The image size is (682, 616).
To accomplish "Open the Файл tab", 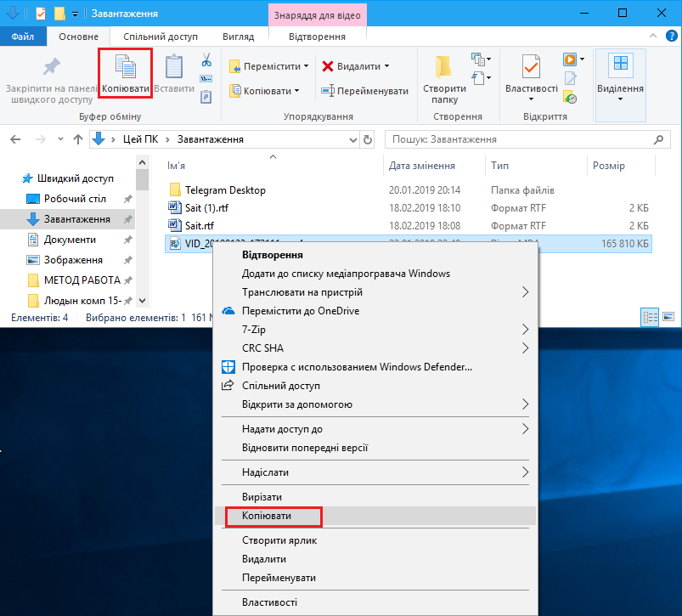I will pyautogui.click(x=23, y=37).
